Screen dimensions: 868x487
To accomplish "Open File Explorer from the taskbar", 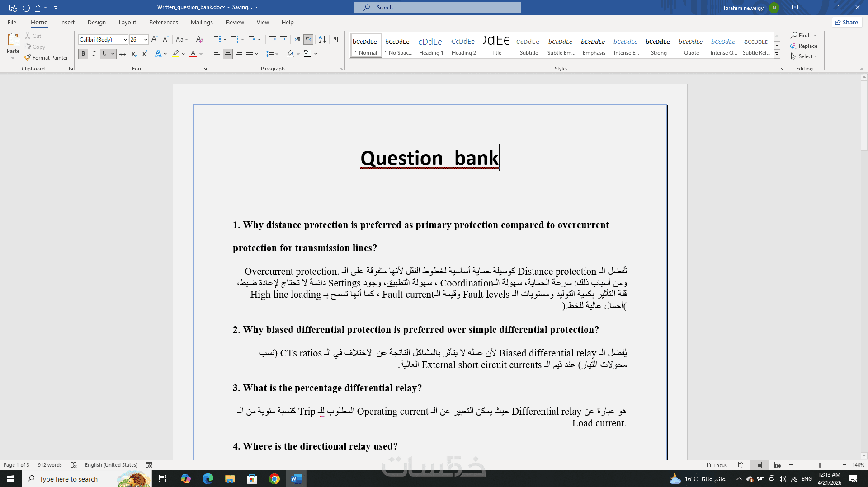I will pyautogui.click(x=230, y=479).
